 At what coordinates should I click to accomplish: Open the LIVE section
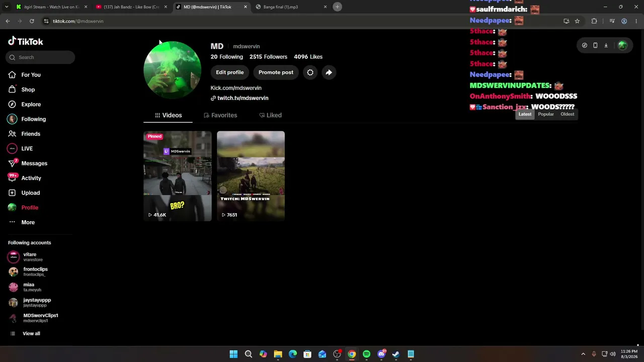click(20, 149)
